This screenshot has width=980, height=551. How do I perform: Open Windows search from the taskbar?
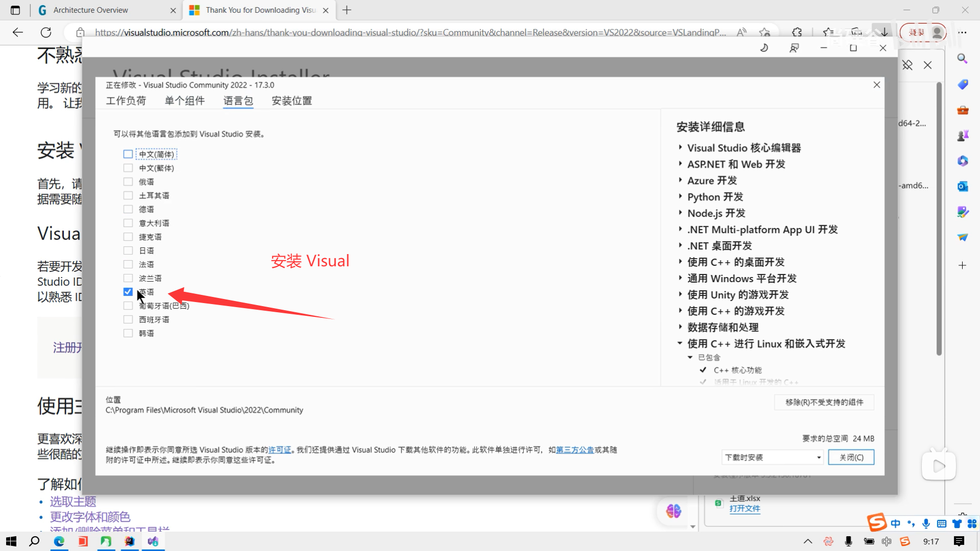34,541
